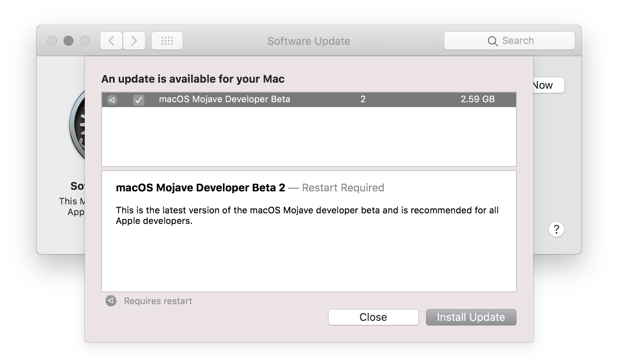The height and width of the screenshot is (364, 618).
Task: Click the Close button
Action: pos(373,317)
